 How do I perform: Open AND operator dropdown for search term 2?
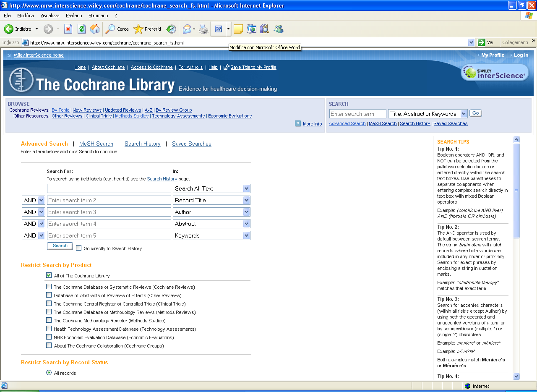[33, 200]
